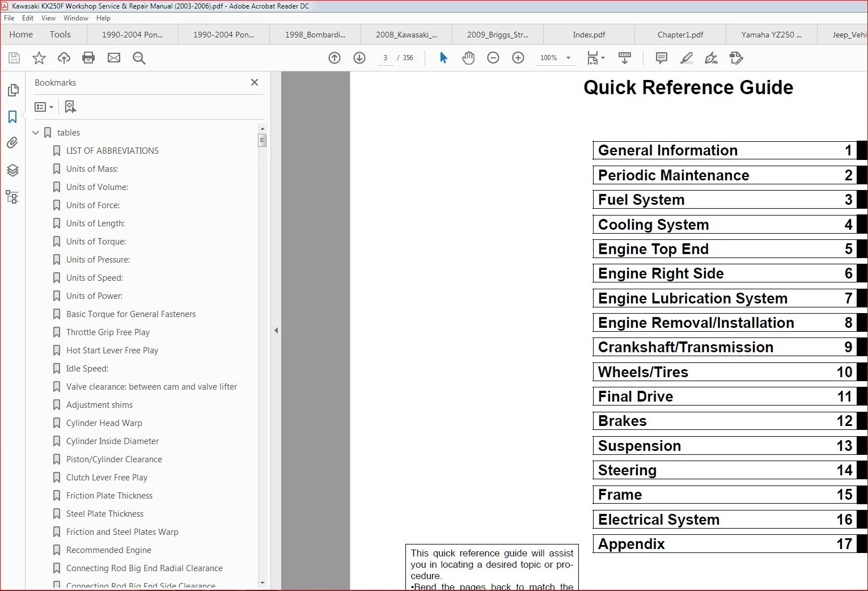Select the highlight text pen tool
Viewport: 868px width, 591px height.
pyautogui.click(x=687, y=58)
